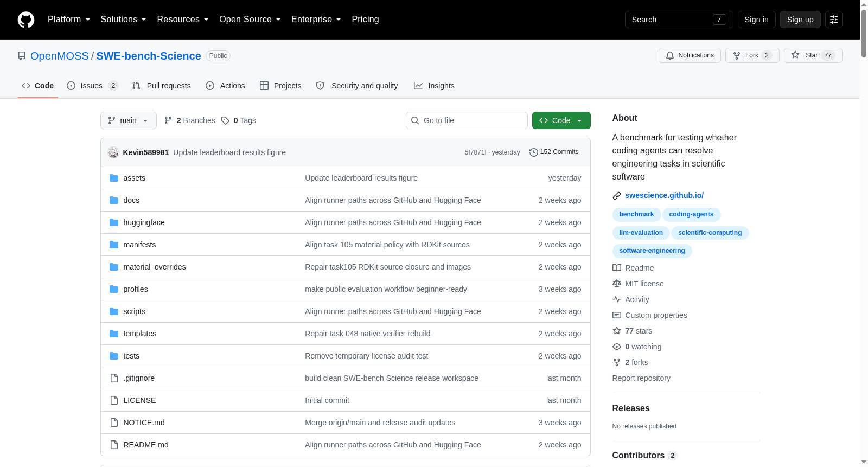Switch to the Issues tab
The image size is (868, 467).
(x=92, y=86)
